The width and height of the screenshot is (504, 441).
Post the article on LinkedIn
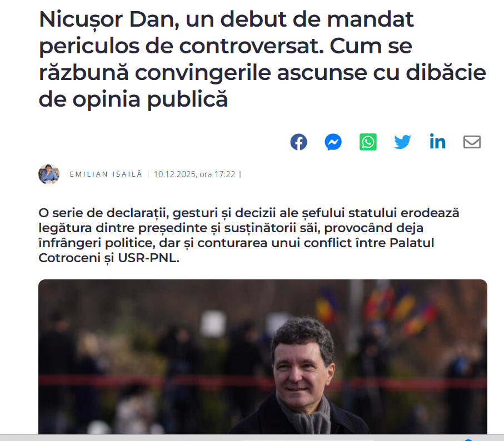[437, 142]
